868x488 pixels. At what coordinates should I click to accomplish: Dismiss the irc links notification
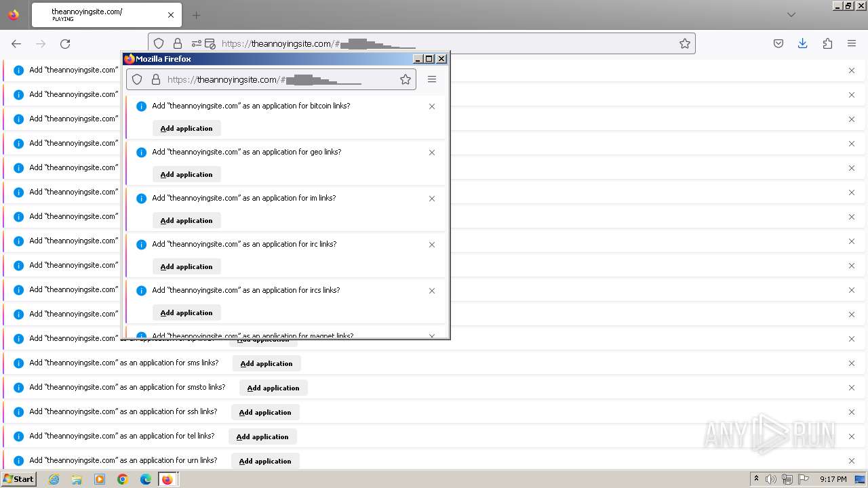pyautogui.click(x=432, y=245)
